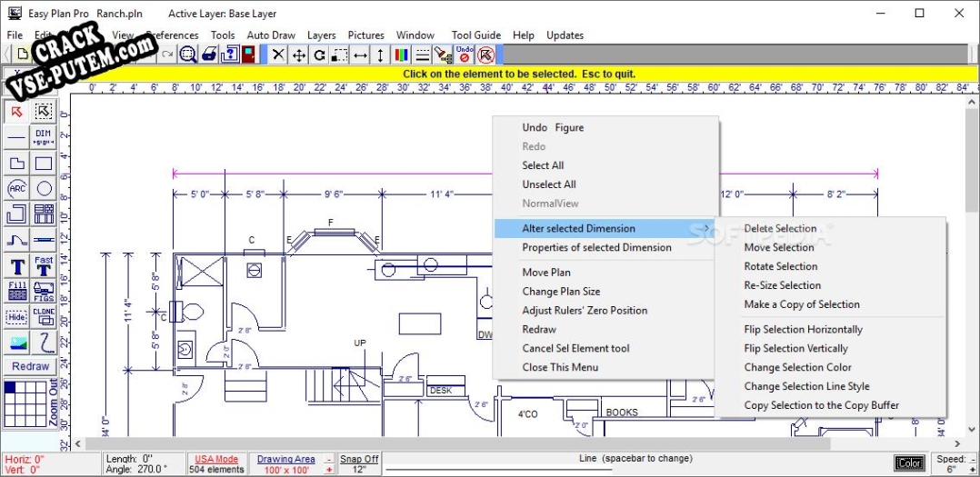Click the Zoom Out label
This screenshot has width=980, height=477.
[x=54, y=402]
